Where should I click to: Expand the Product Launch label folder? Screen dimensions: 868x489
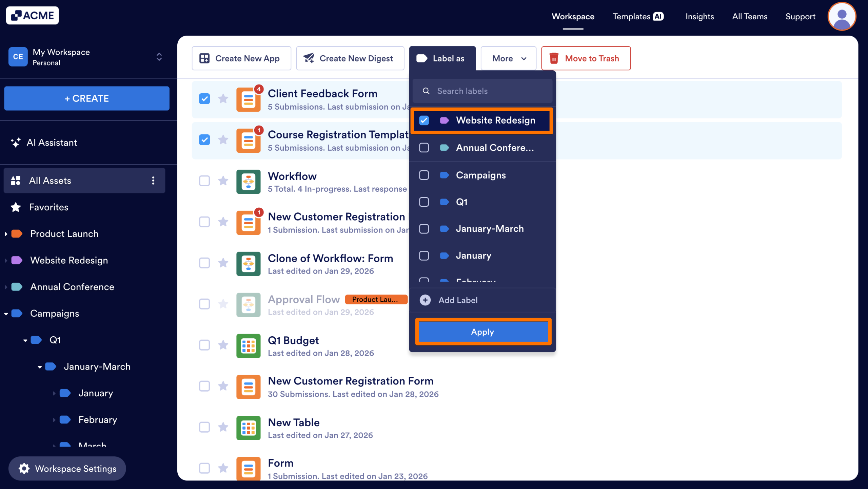coord(6,234)
